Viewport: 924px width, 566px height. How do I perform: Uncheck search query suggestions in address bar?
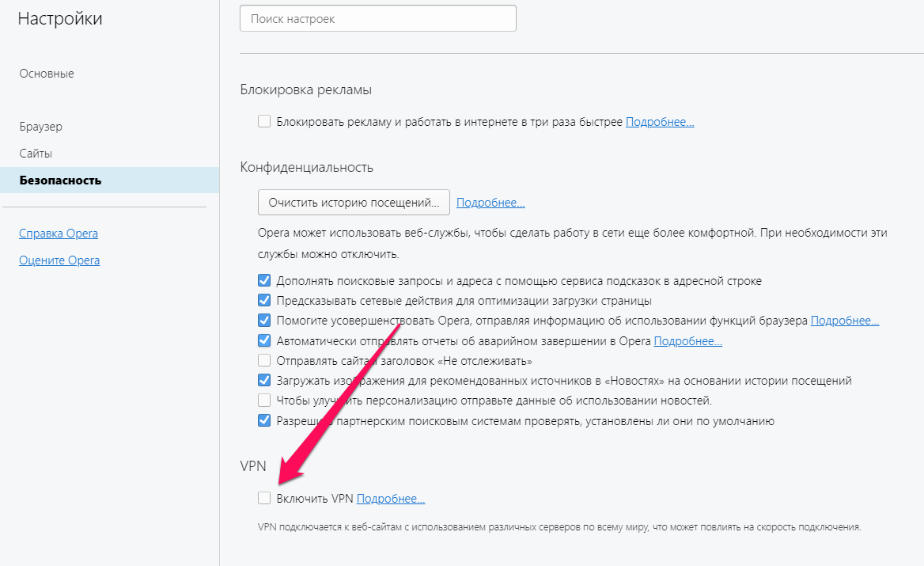[264, 280]
